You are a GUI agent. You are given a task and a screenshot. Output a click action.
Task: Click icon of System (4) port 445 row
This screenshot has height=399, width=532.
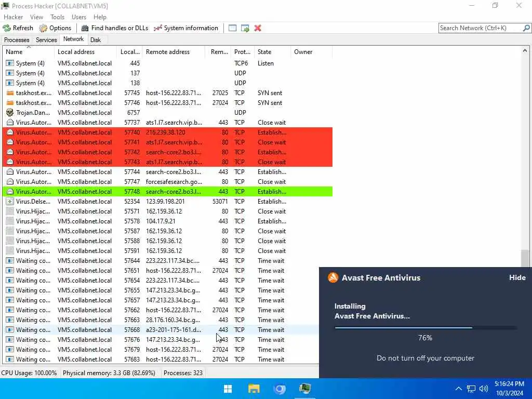[10, 63]
